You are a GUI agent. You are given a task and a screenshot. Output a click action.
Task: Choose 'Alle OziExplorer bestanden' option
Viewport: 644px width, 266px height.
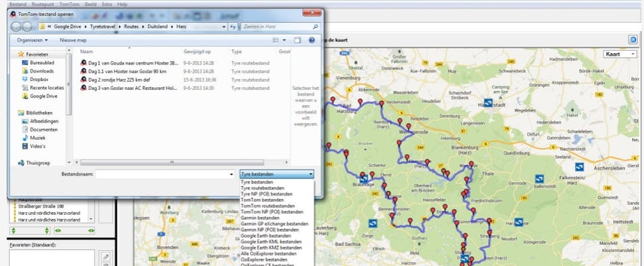(269, 253)
